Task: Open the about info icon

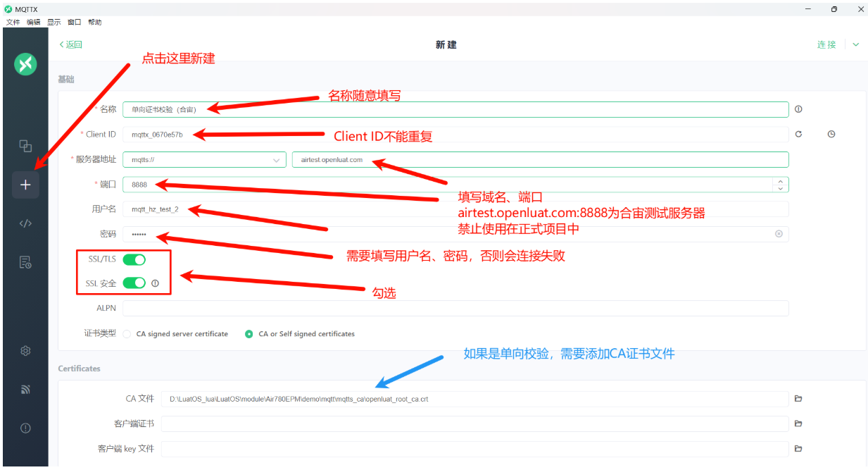Action: 25,428
